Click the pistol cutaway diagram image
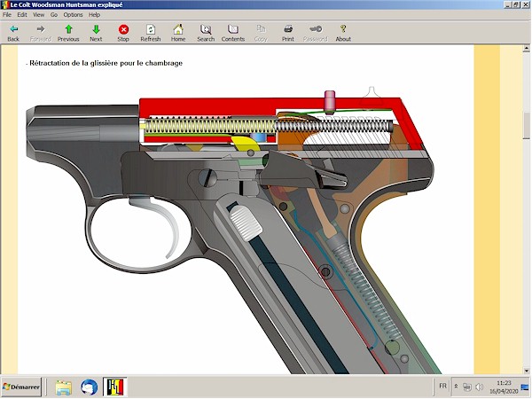The image size is (532, 399). pyautogui.click(x=231, y=231)
